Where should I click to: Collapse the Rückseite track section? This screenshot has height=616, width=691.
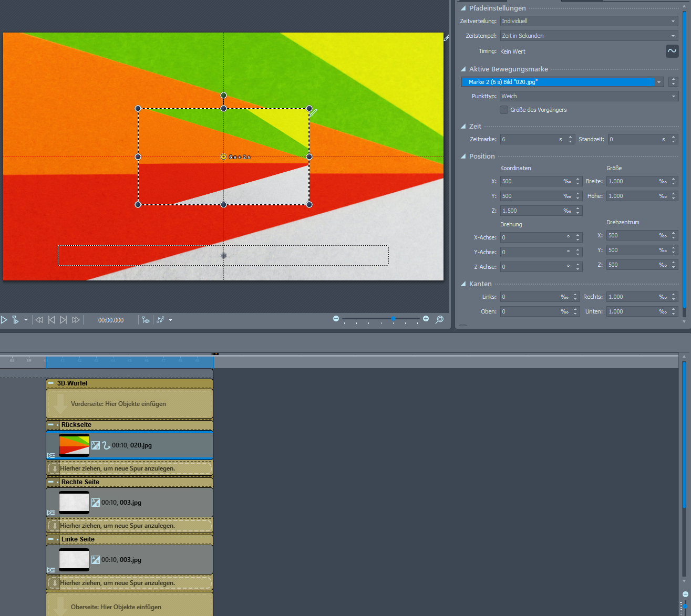click(x=51, y=425)
